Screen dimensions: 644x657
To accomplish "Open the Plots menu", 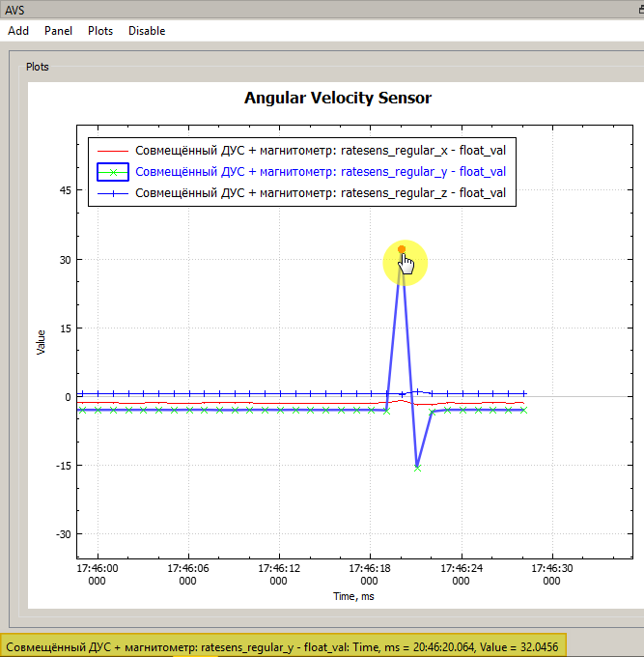I will 100,31.
